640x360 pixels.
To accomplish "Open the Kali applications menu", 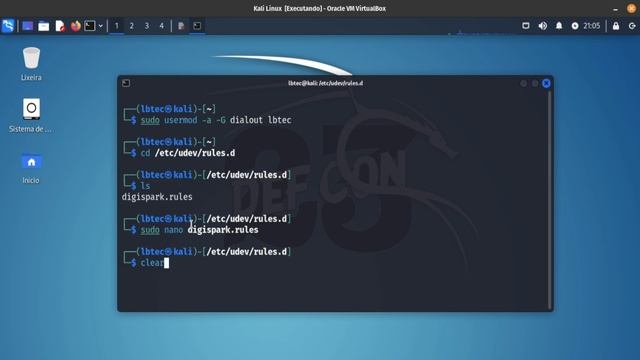I will click(x=8, y=26).
